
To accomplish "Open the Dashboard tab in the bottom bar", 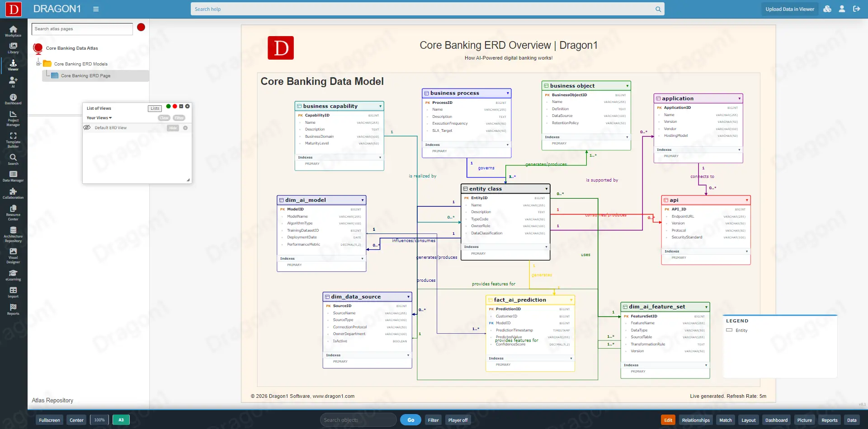I will 776,420.
